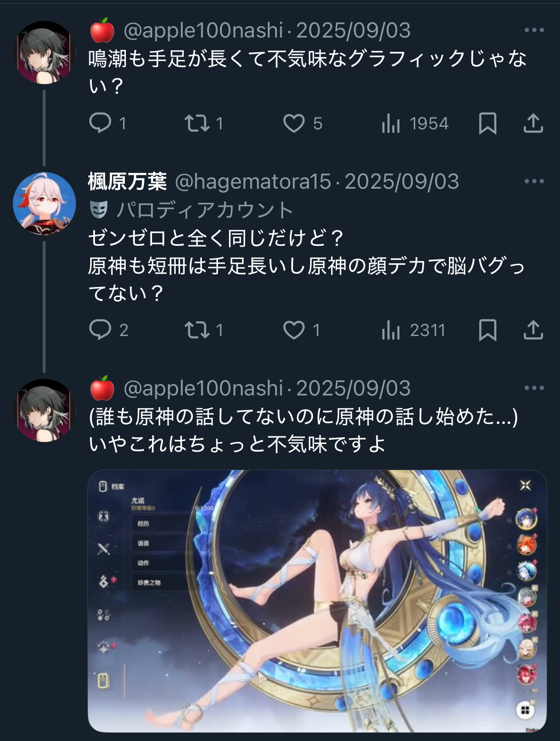Open the attached game screenshot image
This screenshot has width=560, height=741.
tap(317, 601)
